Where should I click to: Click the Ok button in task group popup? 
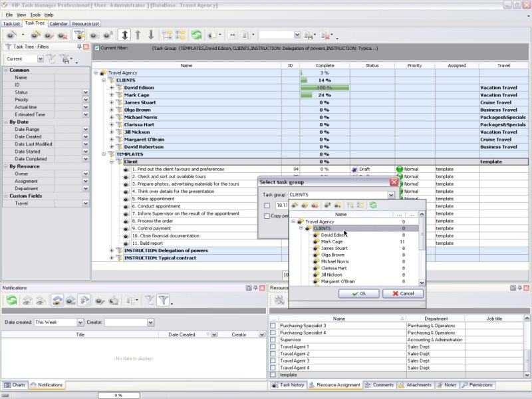pyautogui.click(x=358, y=294)
